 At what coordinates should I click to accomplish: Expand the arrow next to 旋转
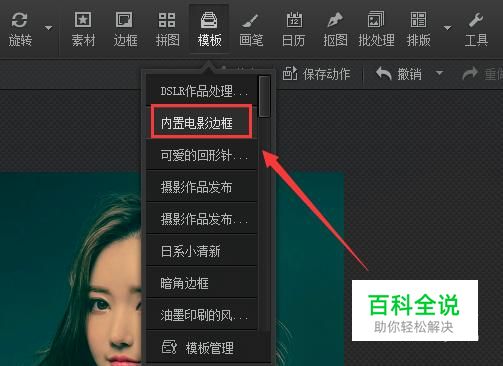[x=49, y=28]
